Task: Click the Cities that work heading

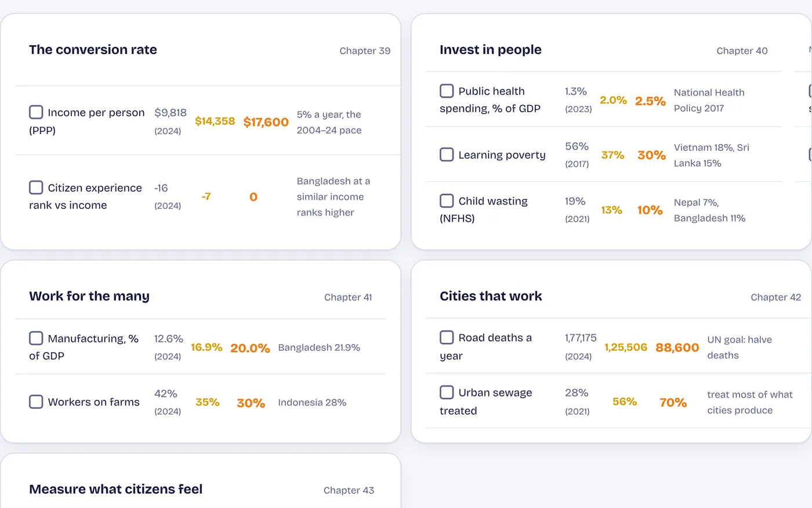Action: pos(491,296)
